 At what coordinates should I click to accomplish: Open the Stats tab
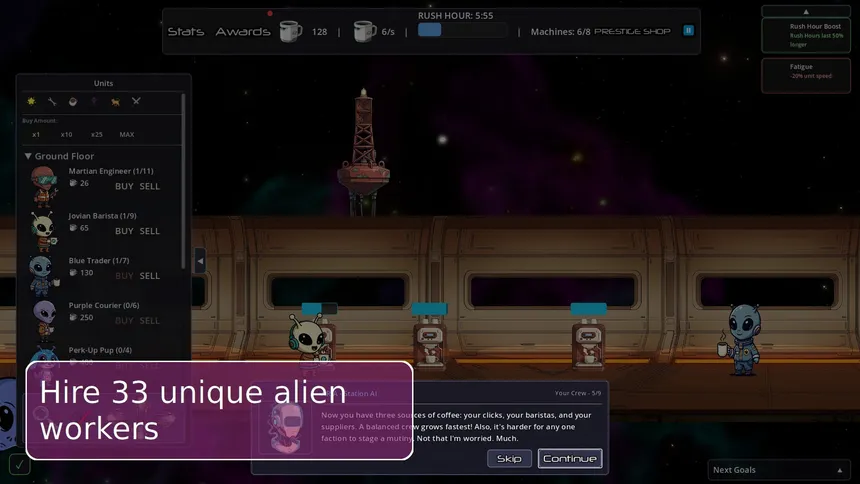click(x=185, y=31)
